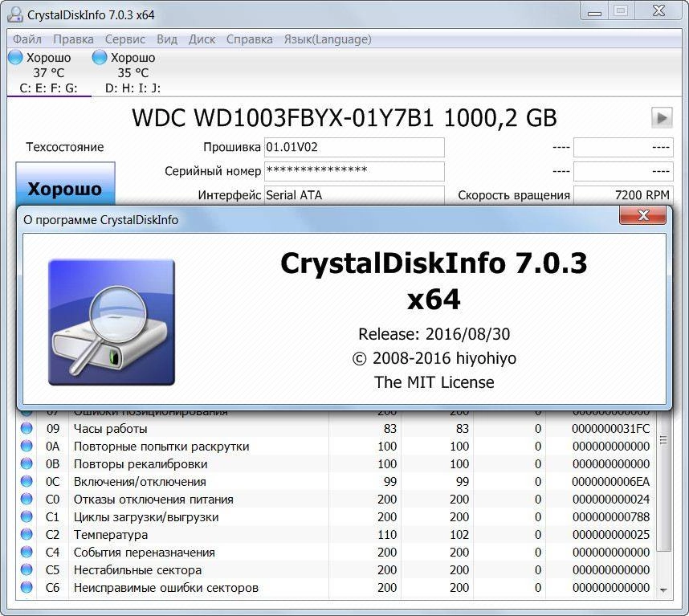This screenshot has height=616, width=689.
Task: Click attribute ID C5 in the SMART list
Action: [52, 570]
